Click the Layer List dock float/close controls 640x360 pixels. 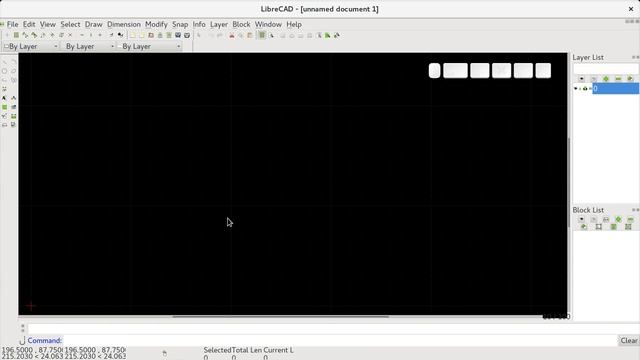635,57
